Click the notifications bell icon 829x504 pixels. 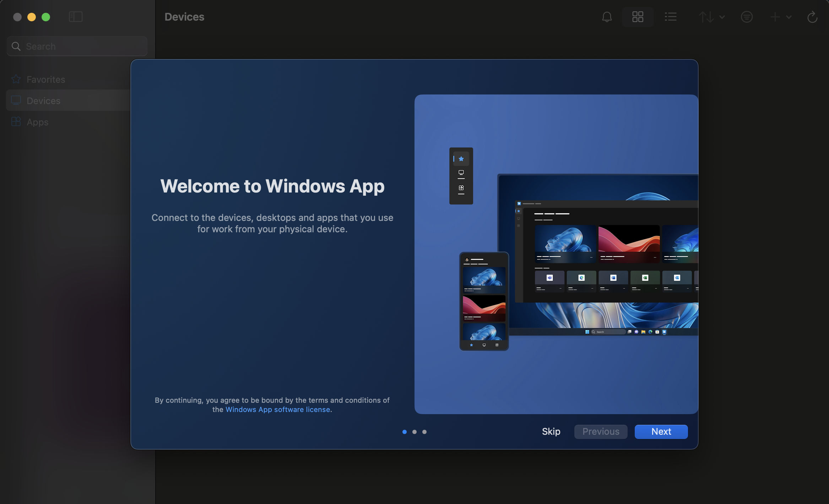pos(607,17)
